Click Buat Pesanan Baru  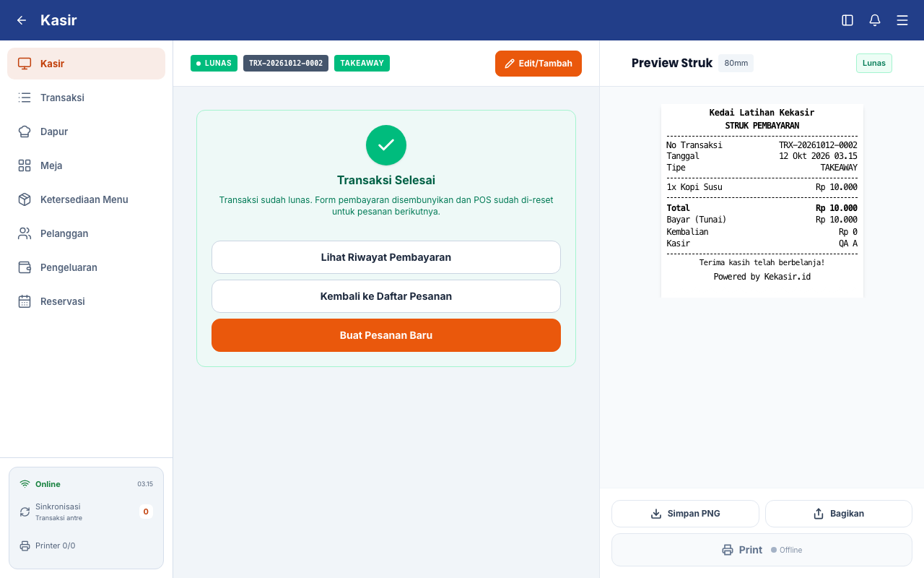point(386,335)
